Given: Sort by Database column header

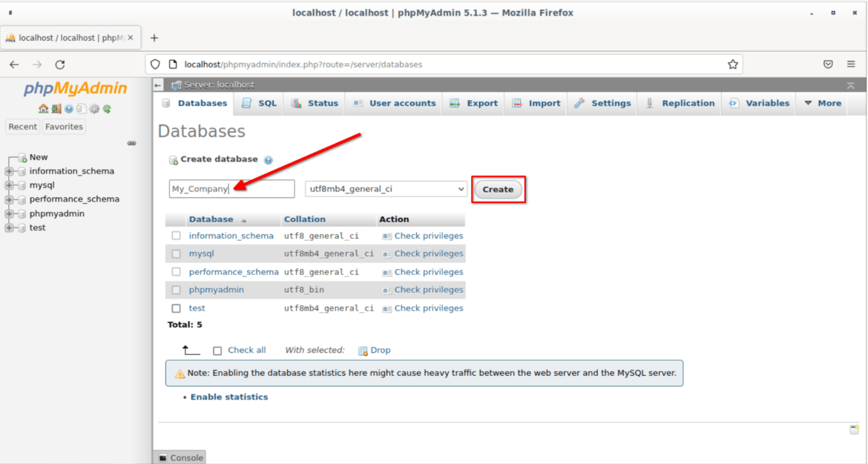Looking at the screenshot, I should click(x=211, y=219).
